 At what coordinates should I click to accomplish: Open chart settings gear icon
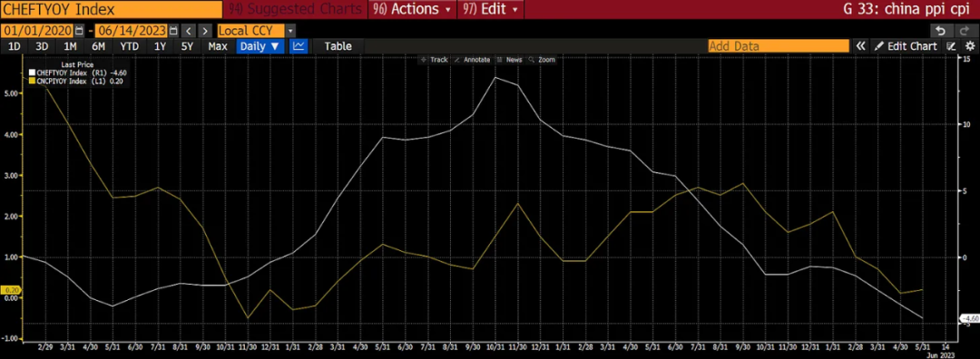(970, 46)
